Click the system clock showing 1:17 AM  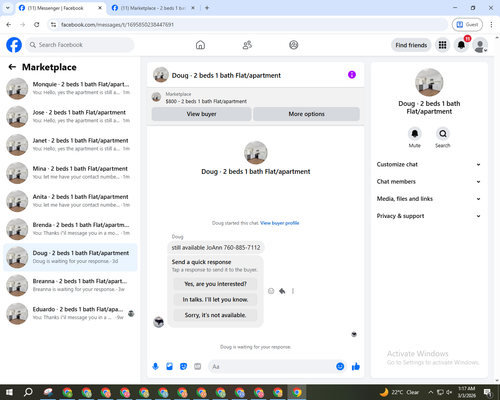pyautogui.click(x=467, y=392)
